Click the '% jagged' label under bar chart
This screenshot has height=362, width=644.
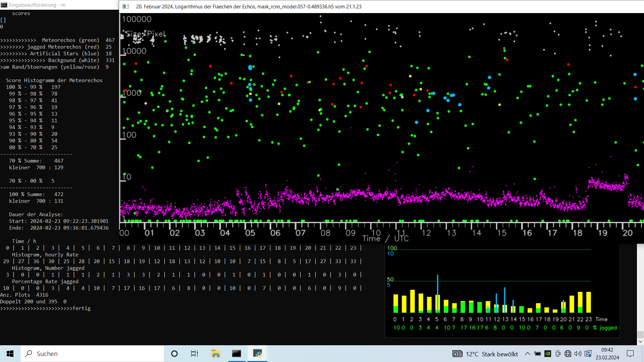click(x=605, y=328)
